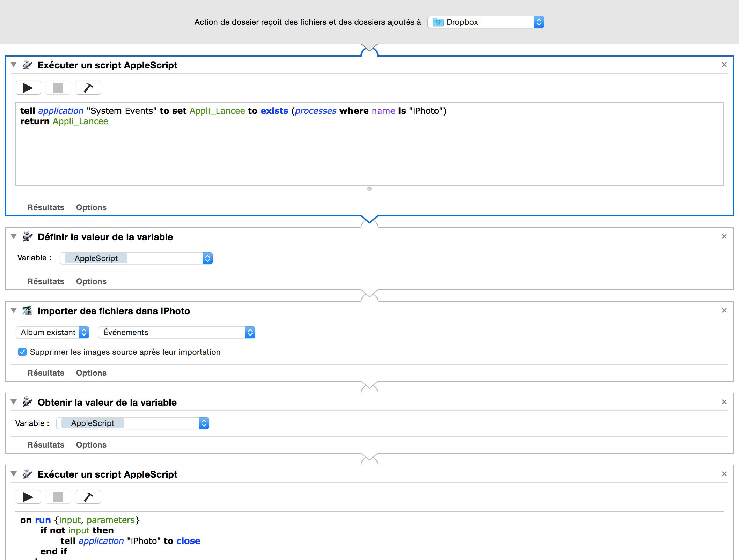Viewport: 739px width, 560px height.
Task: Click the 'Action de dossier reçoit des fichiers' label
Action: [x=308, y=22]
